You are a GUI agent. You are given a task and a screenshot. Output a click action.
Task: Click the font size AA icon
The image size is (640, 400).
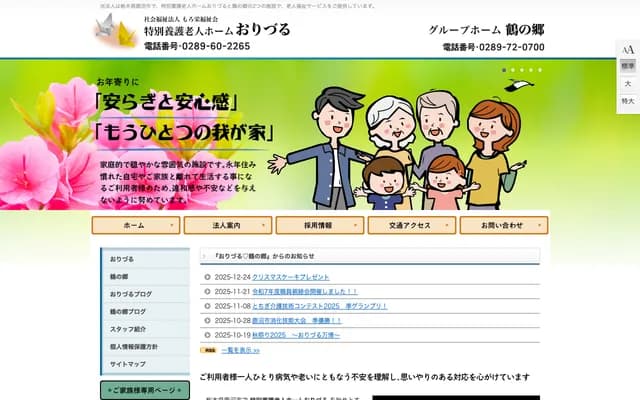tap(628, 50)
